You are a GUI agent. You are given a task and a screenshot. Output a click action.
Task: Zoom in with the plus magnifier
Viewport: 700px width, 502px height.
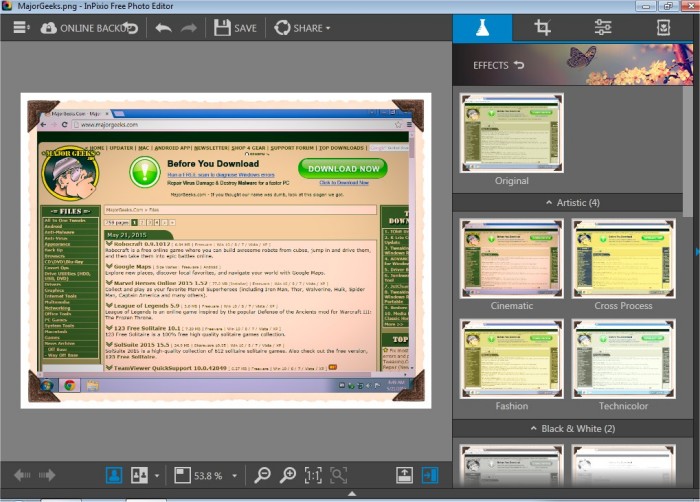coord(288,475)
